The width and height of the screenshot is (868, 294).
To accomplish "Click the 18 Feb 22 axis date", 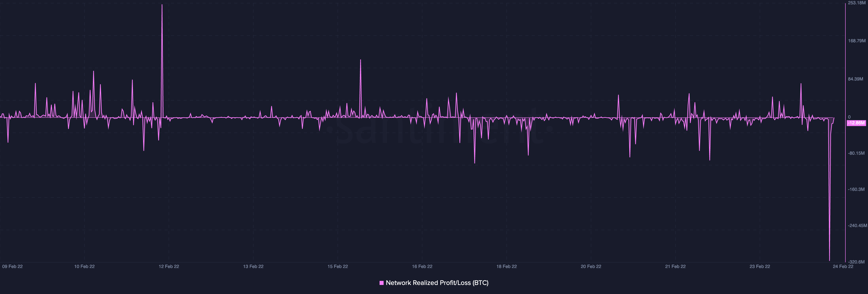I will [506, 266].
